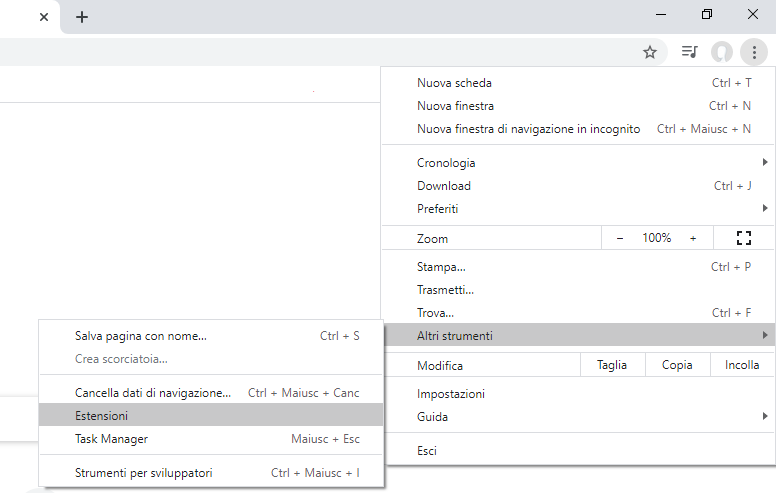Click the Taglia button
Screen dimensions: 776x493
tap(612, 365)
